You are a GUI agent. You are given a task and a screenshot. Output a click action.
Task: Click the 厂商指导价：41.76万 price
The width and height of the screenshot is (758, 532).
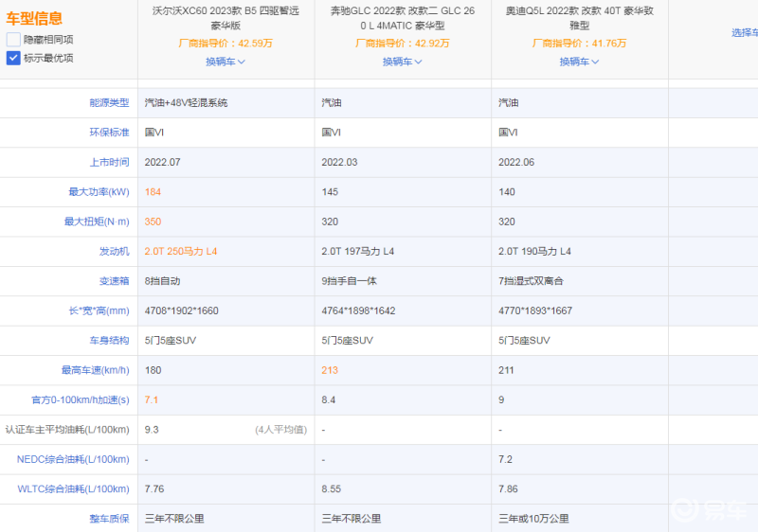pos(579,44)
